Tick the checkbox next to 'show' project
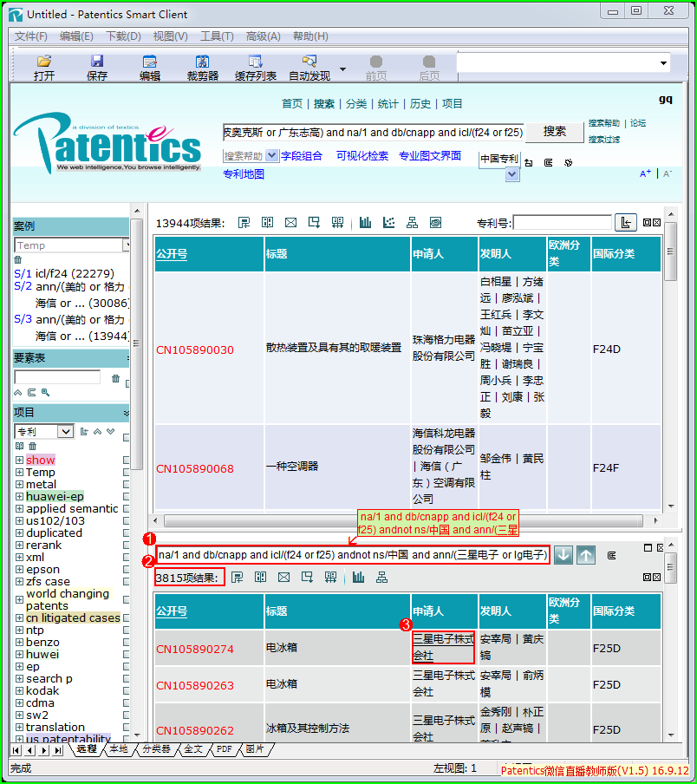The width and height of the screenshot is (697, 784). [x=127, y=461]
